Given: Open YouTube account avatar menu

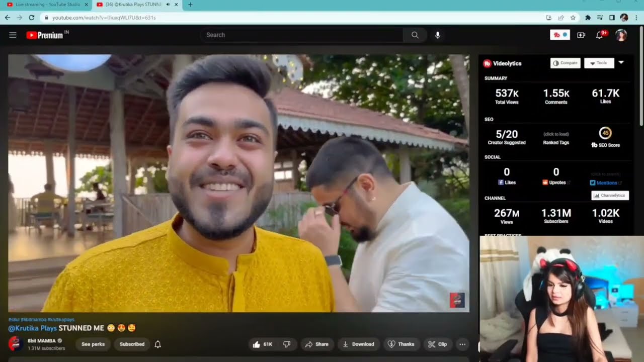Looking at the screenshot, I should click(621, 35).
